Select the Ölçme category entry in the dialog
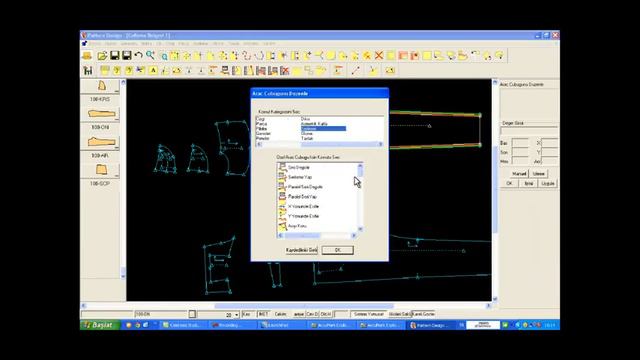The image size is (640, 360). click(307, 133)
